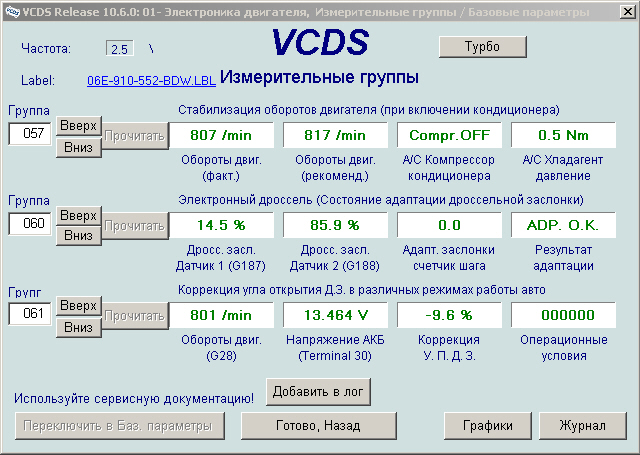Click the Операционные условия label
The height and width of the screenshot is (455, 640).
(x=564, y=348)
